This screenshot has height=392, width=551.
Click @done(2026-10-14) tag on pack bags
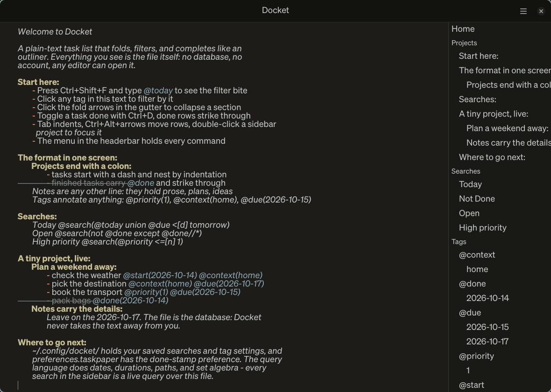pyautogui.click(x=130, y=301)
